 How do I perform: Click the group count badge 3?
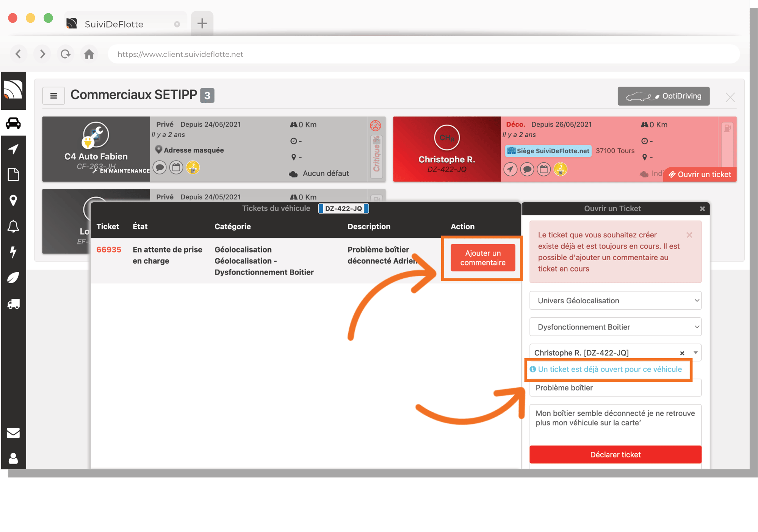207,95
